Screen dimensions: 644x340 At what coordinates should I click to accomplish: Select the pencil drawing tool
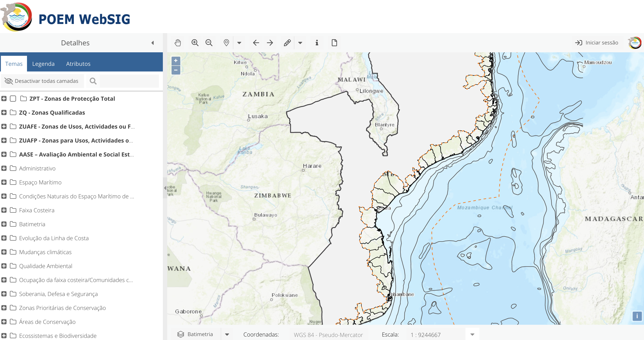click(x=287, y=43)
